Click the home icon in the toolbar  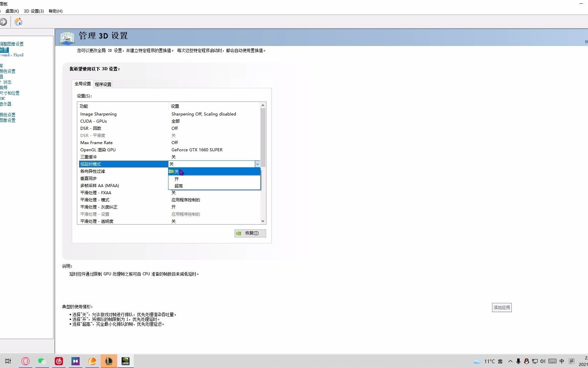pos(18,22)
